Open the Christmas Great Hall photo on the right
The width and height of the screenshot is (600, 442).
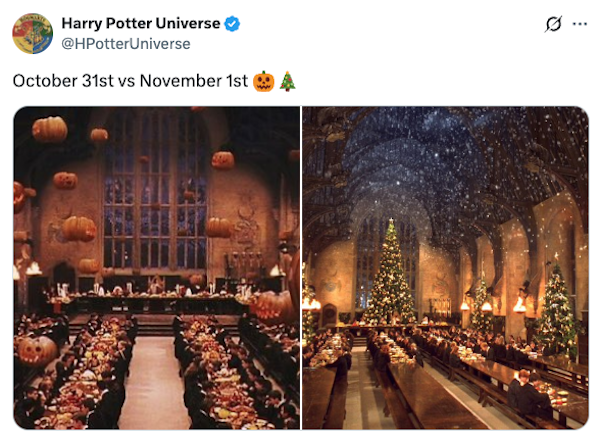click(445, 268)
